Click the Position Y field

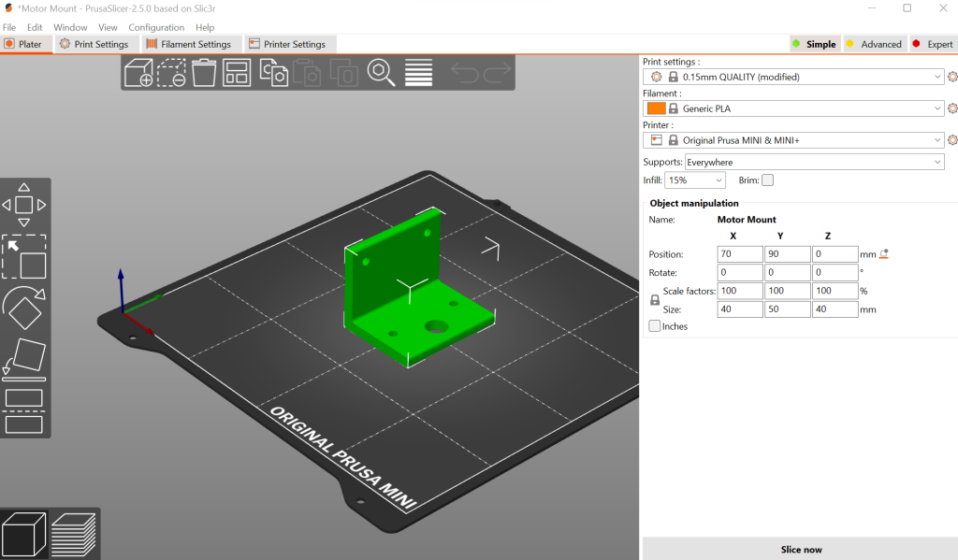tap(788, 254)
